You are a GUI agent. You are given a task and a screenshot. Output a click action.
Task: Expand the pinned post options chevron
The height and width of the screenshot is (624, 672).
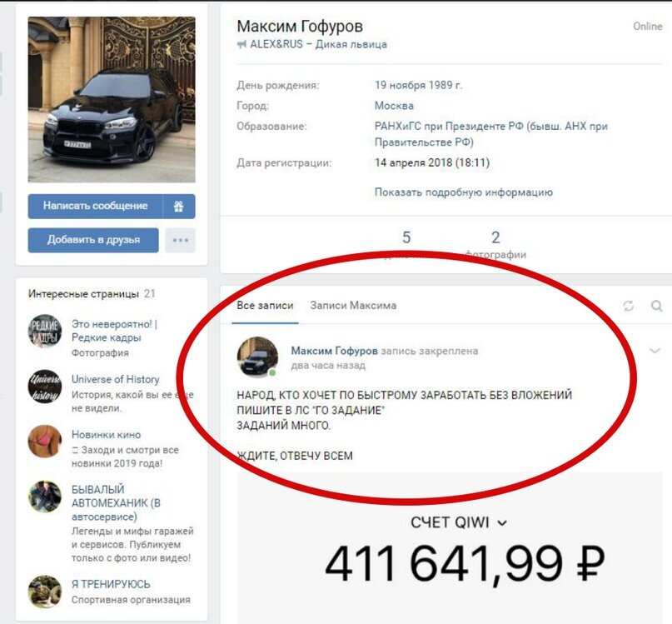[655, 351]
